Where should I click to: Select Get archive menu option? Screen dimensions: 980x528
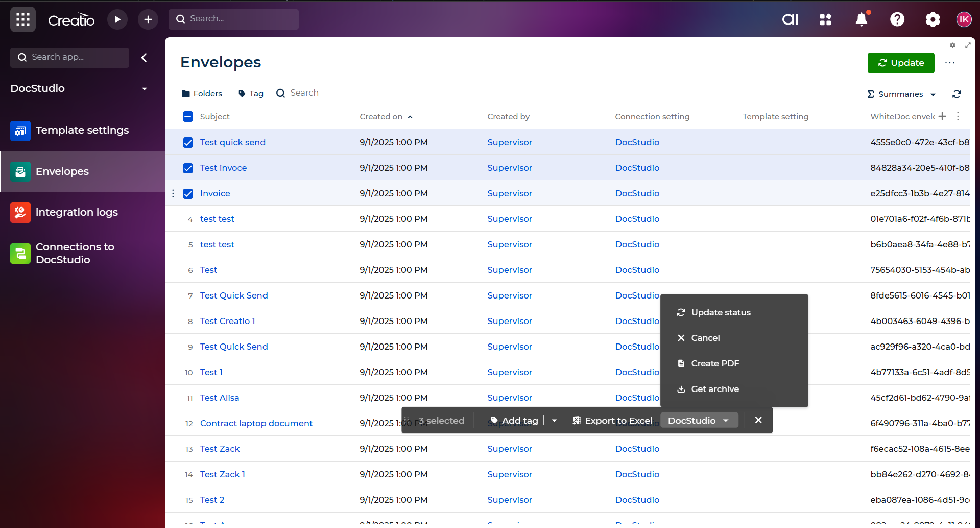coord(714,389)
